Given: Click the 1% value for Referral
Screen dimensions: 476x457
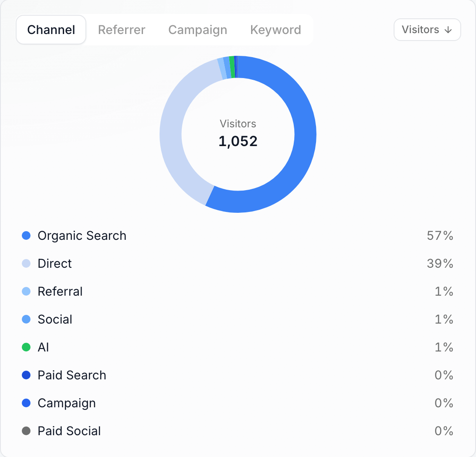Looking at the screenshot, I should [444, 291].
